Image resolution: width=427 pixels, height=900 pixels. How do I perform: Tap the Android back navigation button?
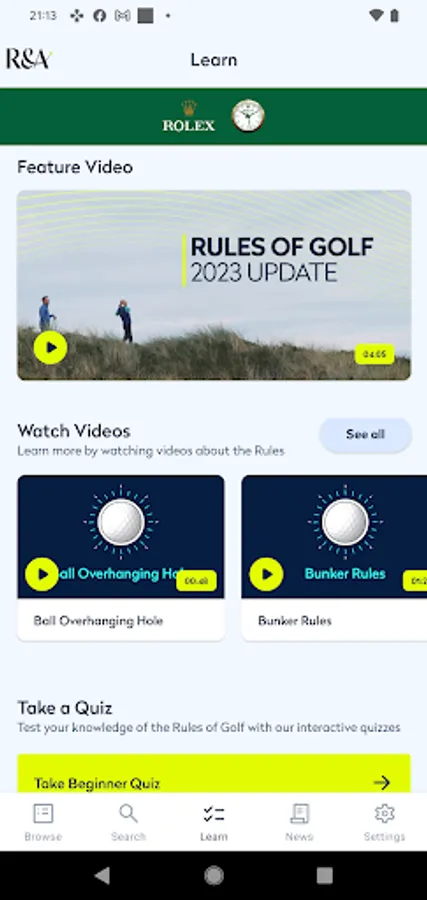(102, 875)
